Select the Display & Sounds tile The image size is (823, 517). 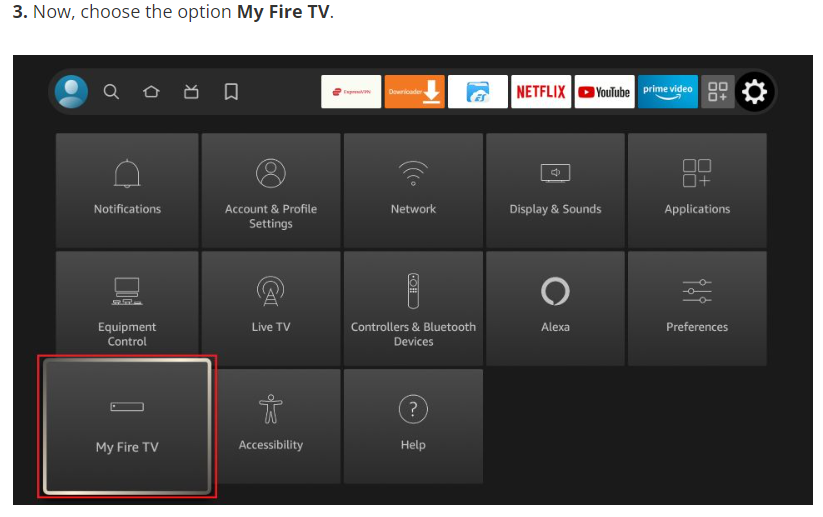point(555,190)
